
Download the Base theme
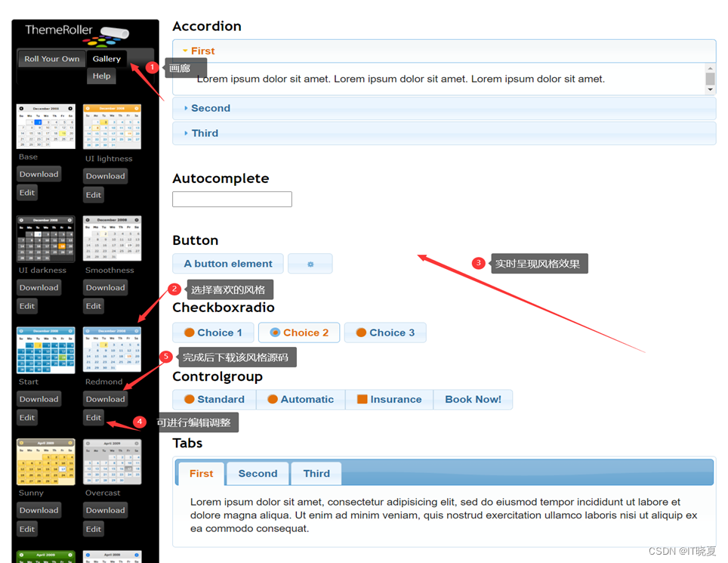39,175
